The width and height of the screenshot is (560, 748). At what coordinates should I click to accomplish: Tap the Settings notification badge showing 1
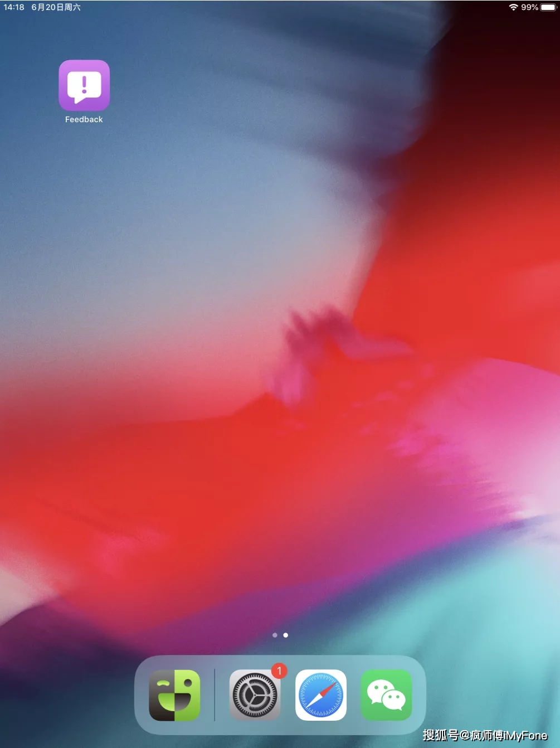pyautogui.click(x=279, y=671)
